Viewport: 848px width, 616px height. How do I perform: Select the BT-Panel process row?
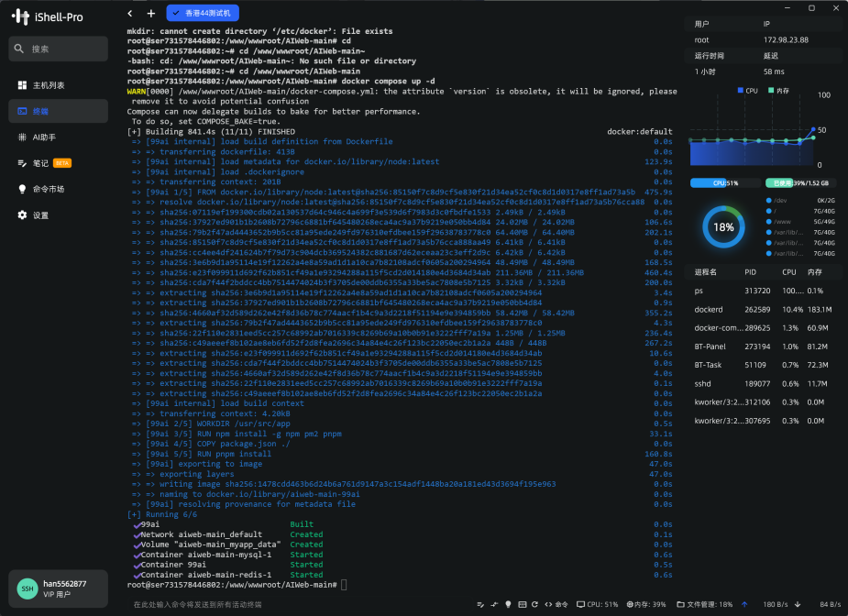(761, 346)
